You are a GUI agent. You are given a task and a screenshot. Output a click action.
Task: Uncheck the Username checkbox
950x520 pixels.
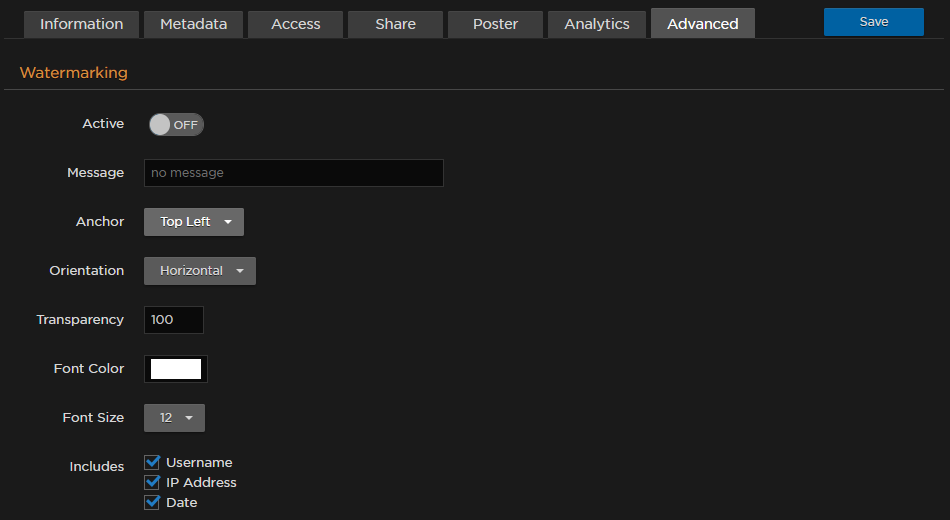click(x=153, y=462)
